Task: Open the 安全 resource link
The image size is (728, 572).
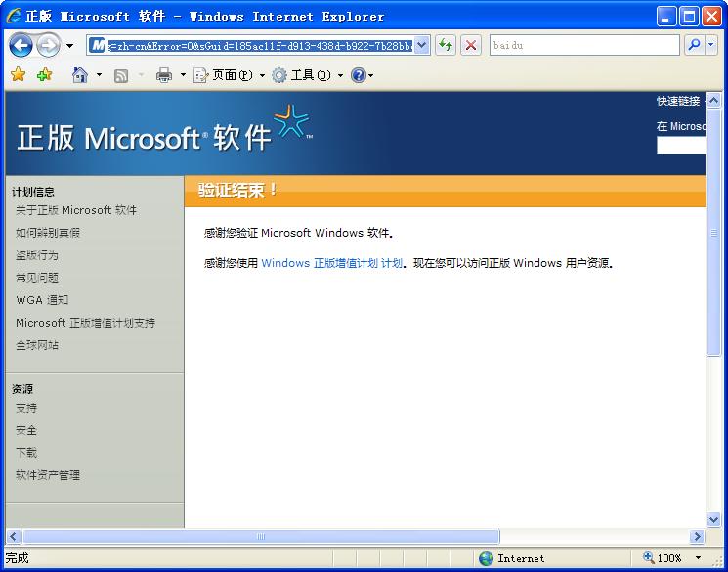Action: pos(26,430)
